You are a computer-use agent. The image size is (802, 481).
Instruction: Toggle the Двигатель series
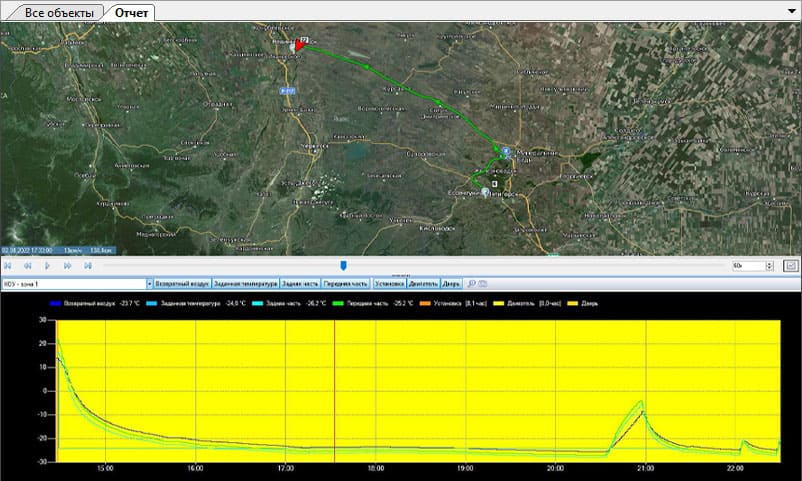[423, 284]
